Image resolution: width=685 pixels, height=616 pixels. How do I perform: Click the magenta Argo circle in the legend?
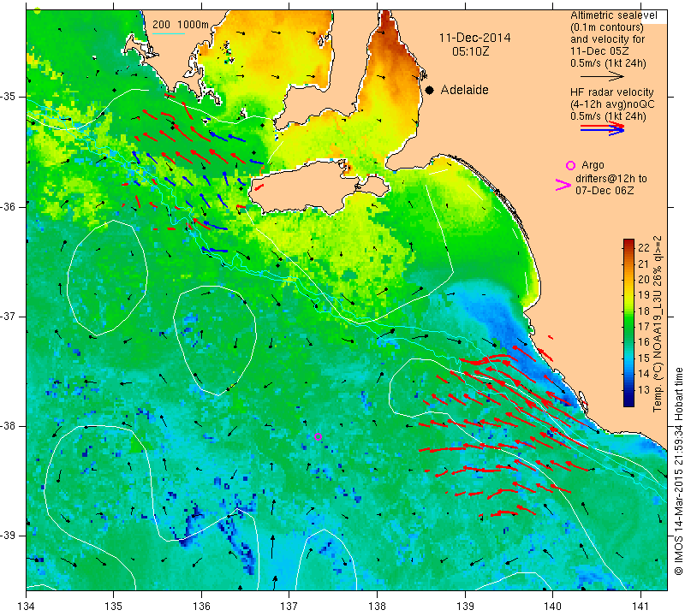point(570,165)
